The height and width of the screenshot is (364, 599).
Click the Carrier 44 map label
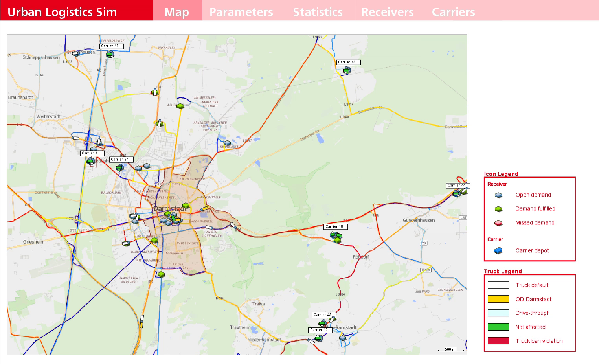(x=458, y=186)
